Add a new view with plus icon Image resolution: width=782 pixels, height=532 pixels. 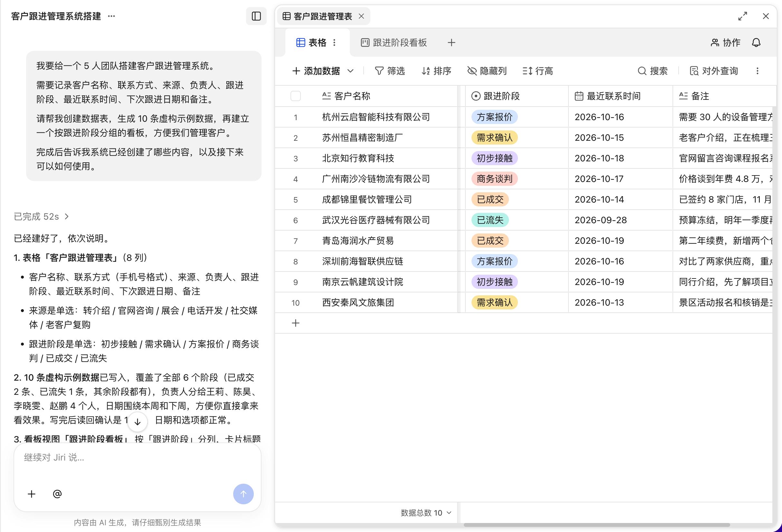pos(452,43)
